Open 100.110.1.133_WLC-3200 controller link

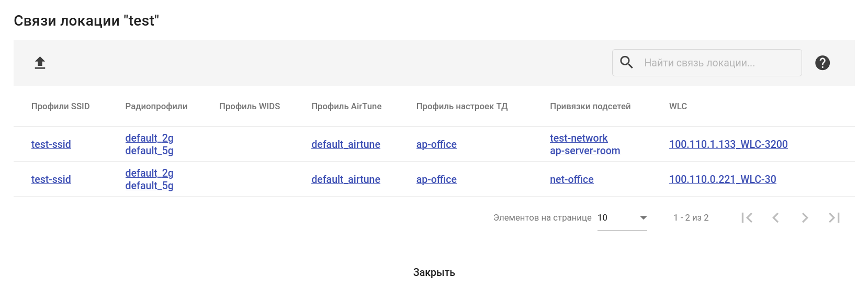coord(728,144)
